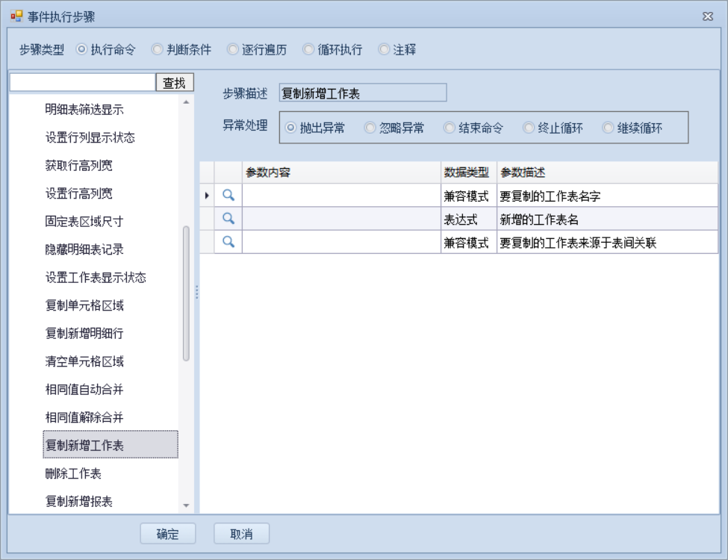Confirm with the 确定 button
The height and width of the screenshot is (560, 728).
pyautogui.click(x=168, y=534)
